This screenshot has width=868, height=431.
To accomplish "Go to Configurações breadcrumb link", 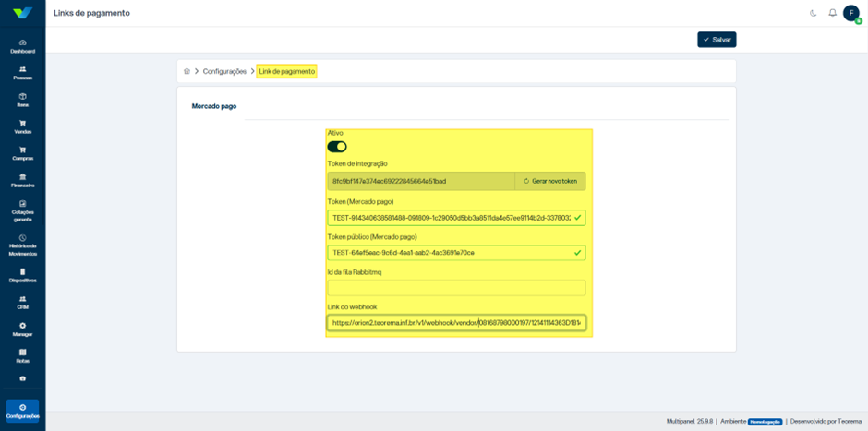I will 224,71.
